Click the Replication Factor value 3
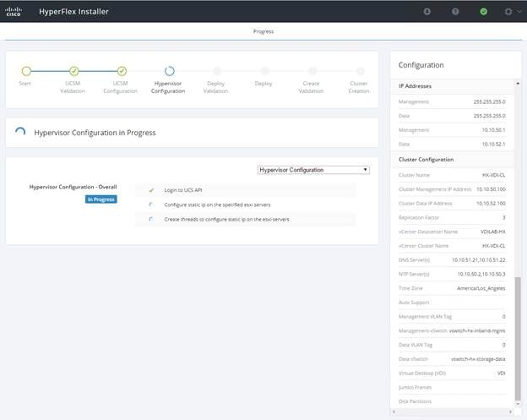 click(x=504, y=217)
